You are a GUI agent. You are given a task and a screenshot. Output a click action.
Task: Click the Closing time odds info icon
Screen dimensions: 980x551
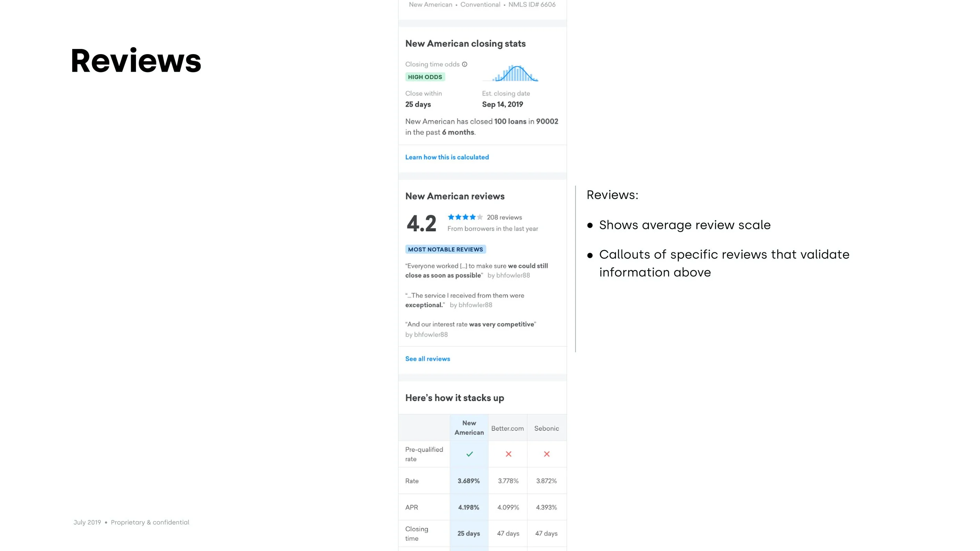(x=465, y=64)
